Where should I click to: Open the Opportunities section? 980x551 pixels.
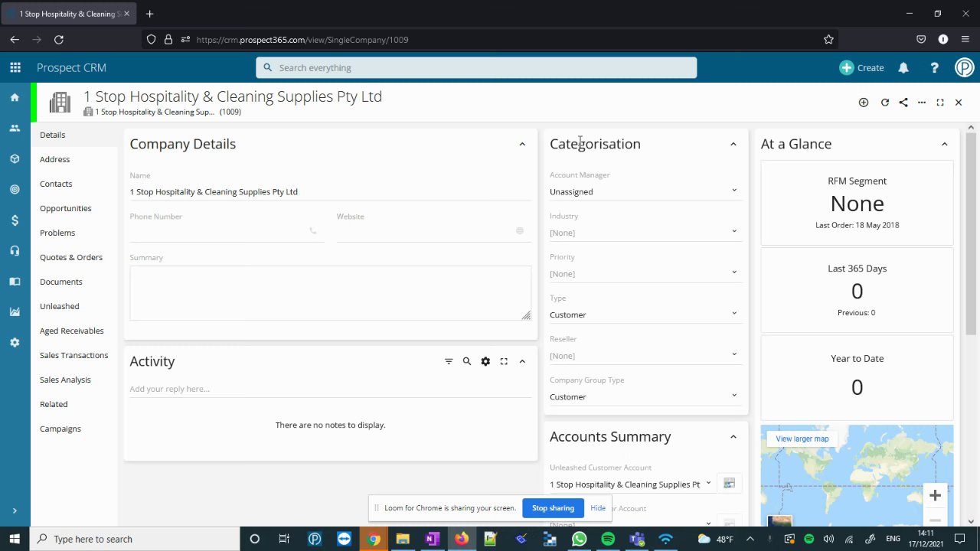coord(66,208)
